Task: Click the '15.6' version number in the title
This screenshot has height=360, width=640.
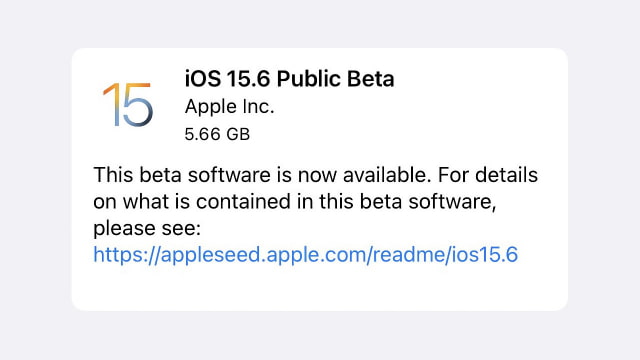Action: (x=249, y=79)
